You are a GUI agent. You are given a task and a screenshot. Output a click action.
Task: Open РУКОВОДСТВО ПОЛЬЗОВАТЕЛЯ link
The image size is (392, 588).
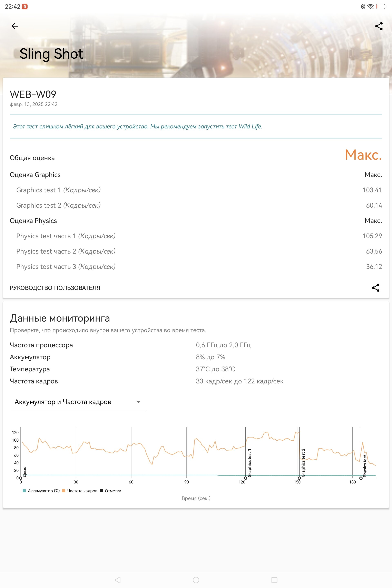coord(55,288)
